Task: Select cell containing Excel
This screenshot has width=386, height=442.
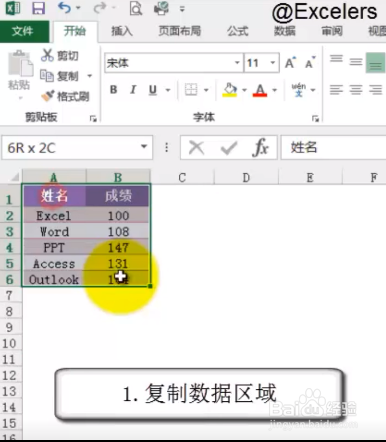Action: tap(54, 216)
